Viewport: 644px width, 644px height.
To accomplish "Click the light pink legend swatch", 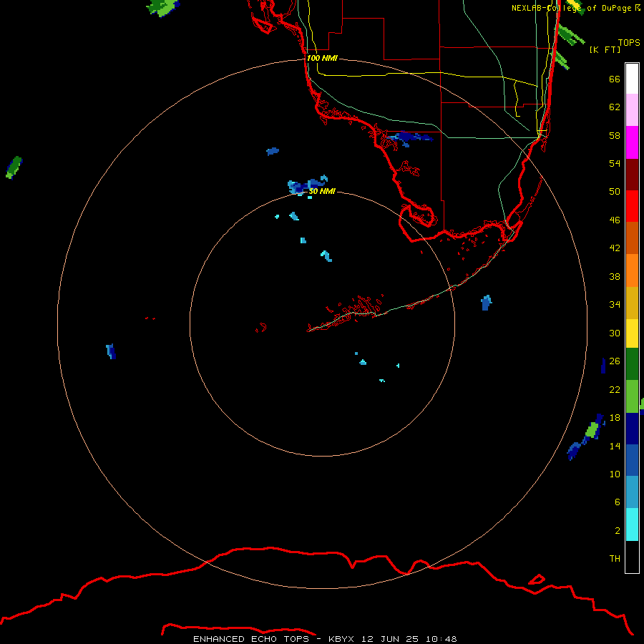I will [632, 109].
